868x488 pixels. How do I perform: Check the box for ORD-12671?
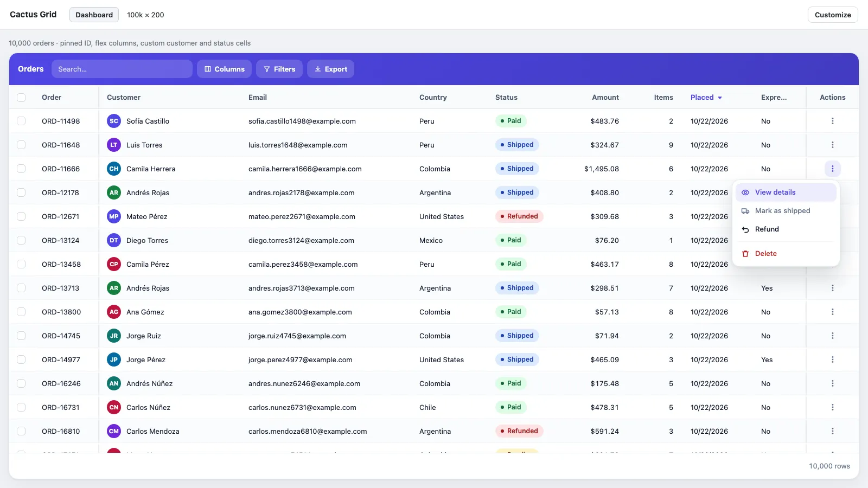click(21, 216)
